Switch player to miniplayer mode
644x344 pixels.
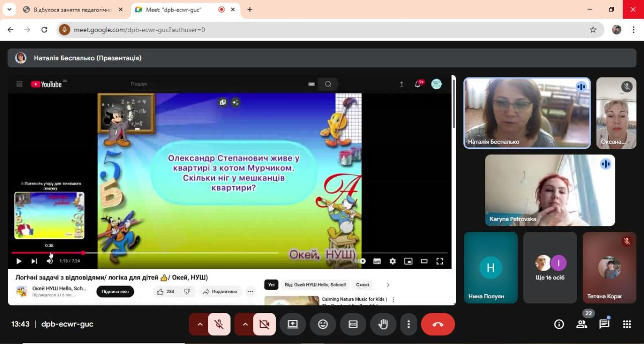pos(409,261)
